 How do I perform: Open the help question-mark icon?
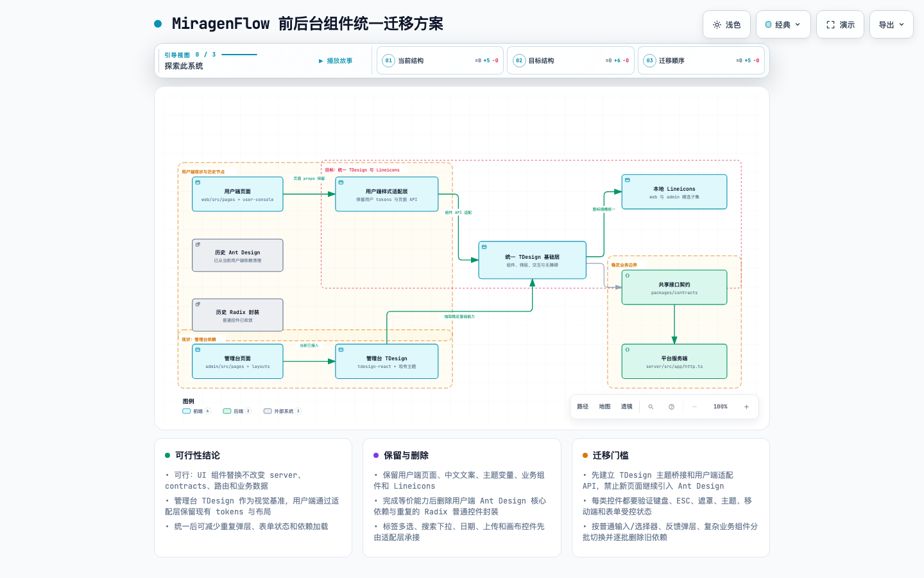click(671, 407)
